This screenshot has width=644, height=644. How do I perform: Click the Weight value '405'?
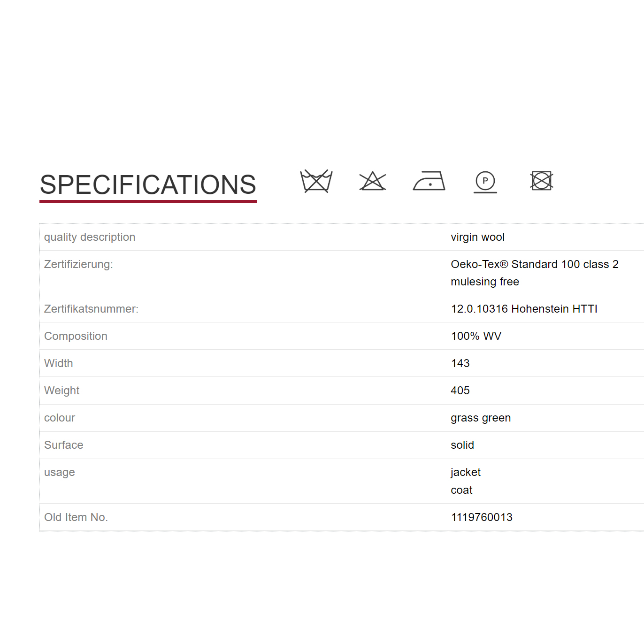[460, 391]
